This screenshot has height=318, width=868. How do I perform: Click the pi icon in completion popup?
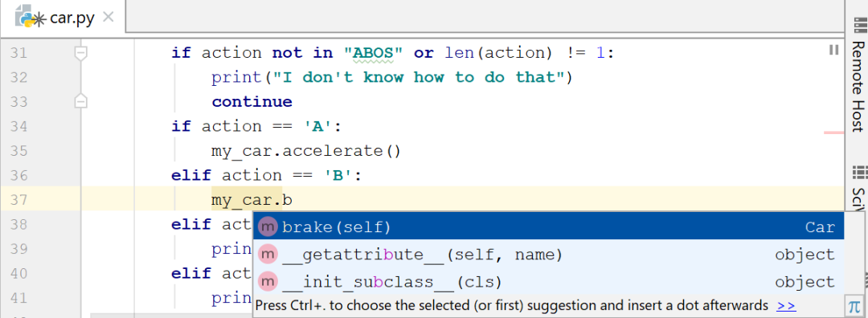tap(854, 306)
